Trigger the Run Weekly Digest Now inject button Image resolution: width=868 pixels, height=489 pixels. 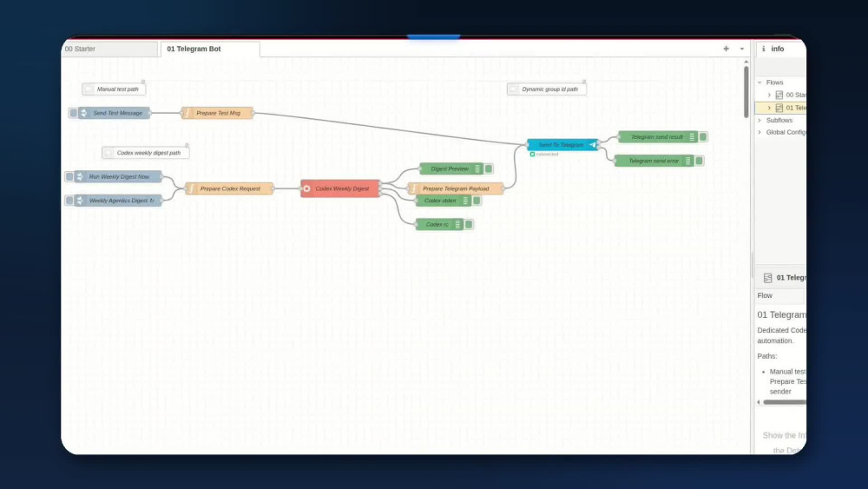[x=69, y=176]
